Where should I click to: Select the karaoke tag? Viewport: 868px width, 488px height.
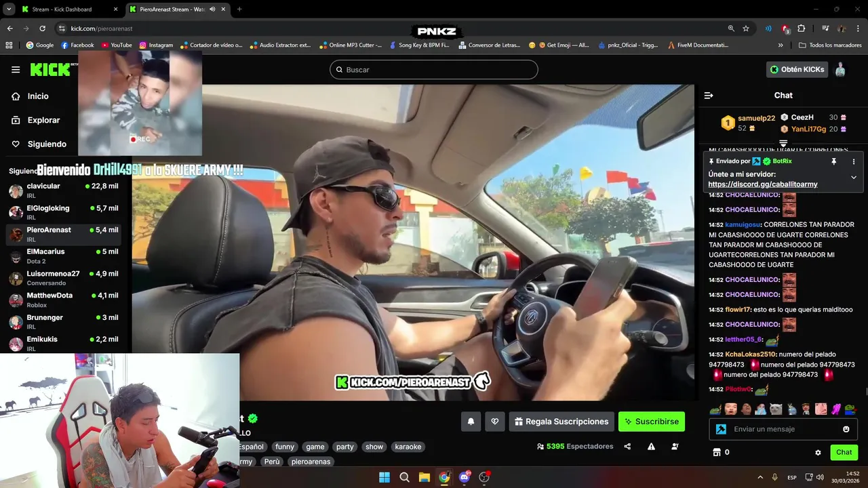[408, 447]
